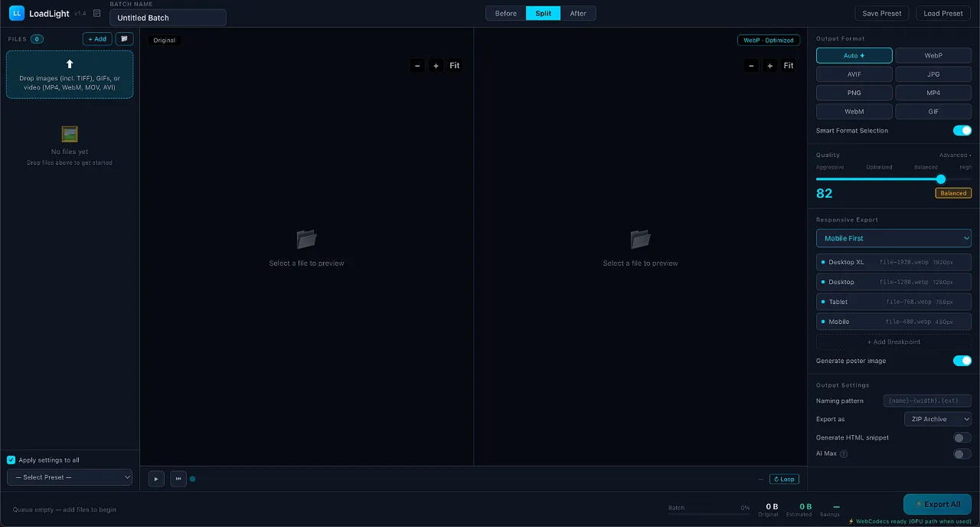Toggle Smart Format Selection off
The image size is (980, 527).
click(962, 131)
